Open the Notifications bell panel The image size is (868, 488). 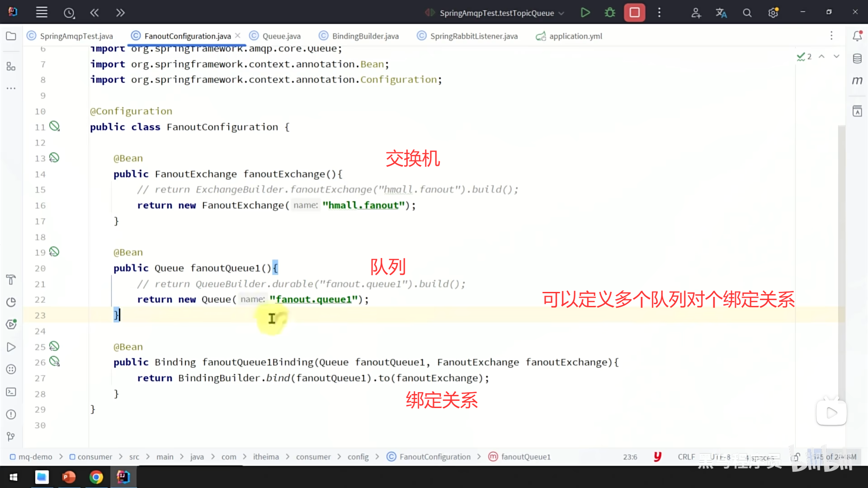857,36
